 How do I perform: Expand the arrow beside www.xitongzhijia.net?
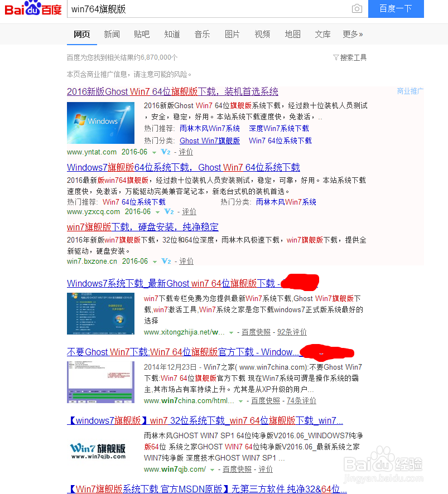point(233,332)
